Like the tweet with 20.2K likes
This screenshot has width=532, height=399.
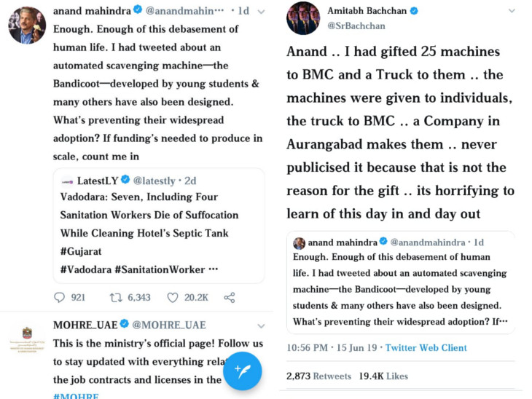click(x=173, y=297)
